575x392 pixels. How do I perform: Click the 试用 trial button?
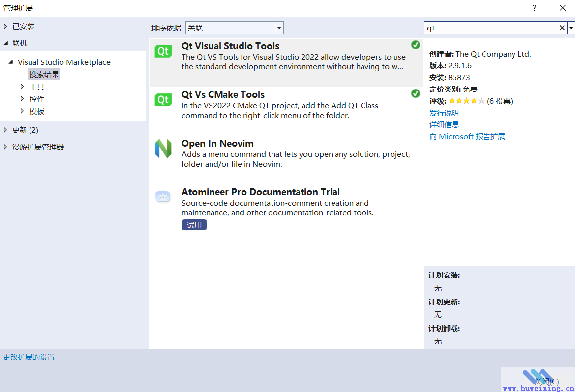pyautogui.click(x=194, y=225)
